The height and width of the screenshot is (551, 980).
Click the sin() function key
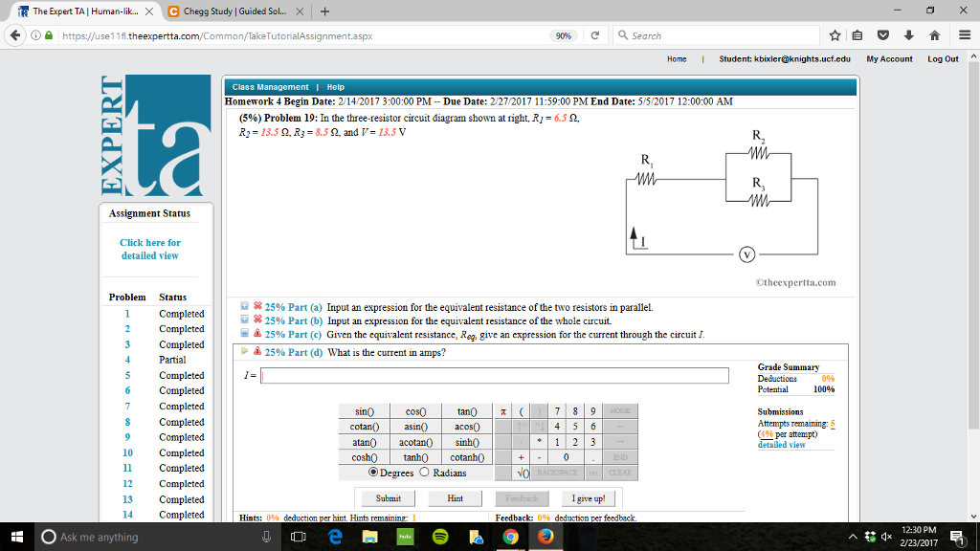[364, 411]
